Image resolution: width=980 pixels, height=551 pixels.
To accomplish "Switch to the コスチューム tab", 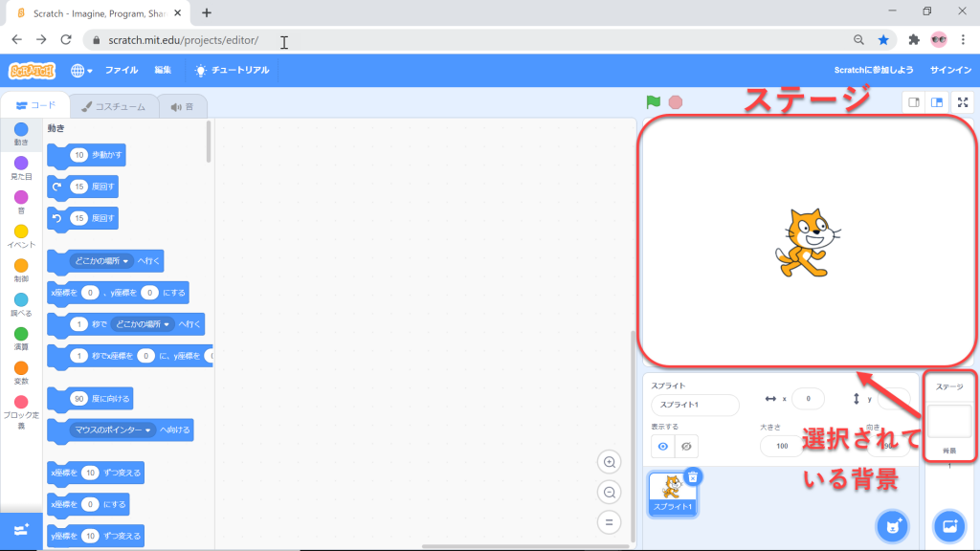I will [x=113, y=107].
